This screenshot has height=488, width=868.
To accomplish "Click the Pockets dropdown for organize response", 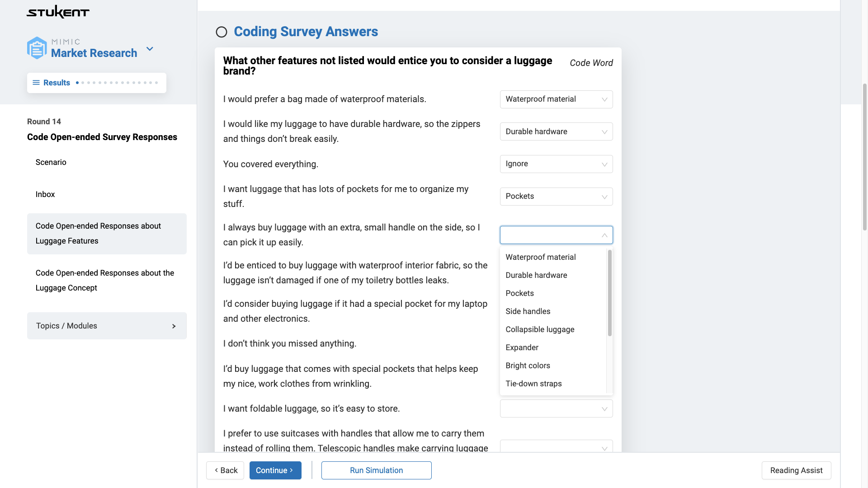I will pyautogui.click(x=556, y=196).
